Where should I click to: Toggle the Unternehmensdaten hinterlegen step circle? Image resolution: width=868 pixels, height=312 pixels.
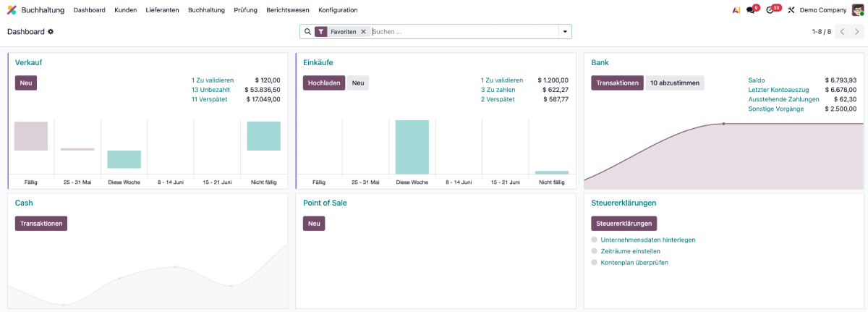(595, 240)
